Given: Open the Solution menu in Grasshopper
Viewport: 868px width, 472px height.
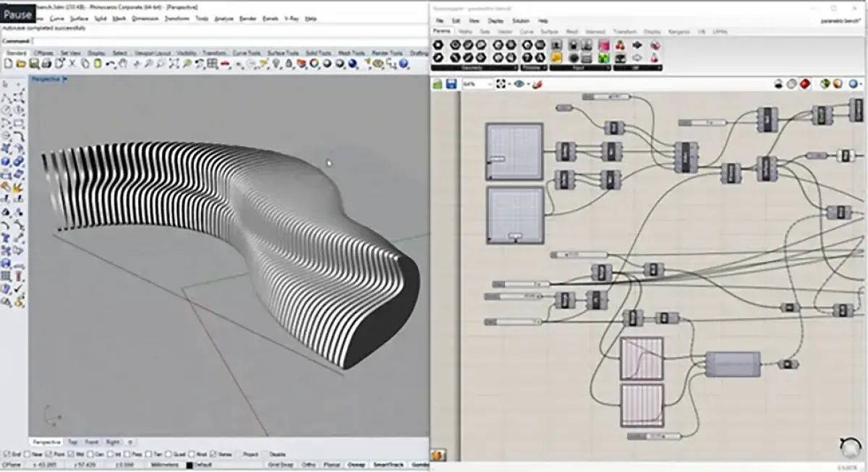Looking at the screenshot, I should pos(520,21).
